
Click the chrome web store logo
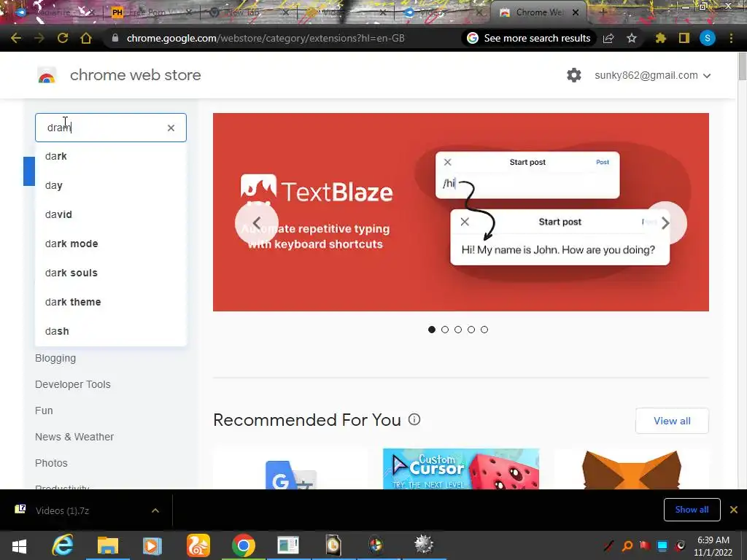[47, 75]
